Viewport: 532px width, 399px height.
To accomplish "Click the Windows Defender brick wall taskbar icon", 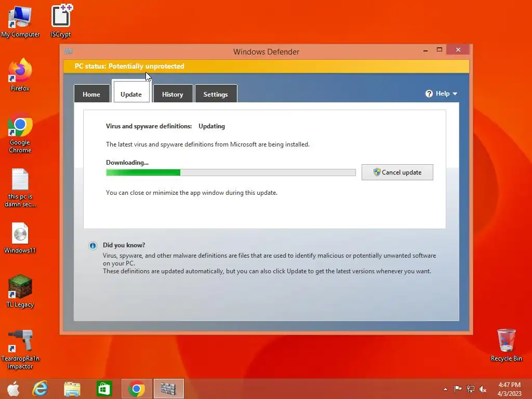I will pyautogui.click(x=169, y=389).
